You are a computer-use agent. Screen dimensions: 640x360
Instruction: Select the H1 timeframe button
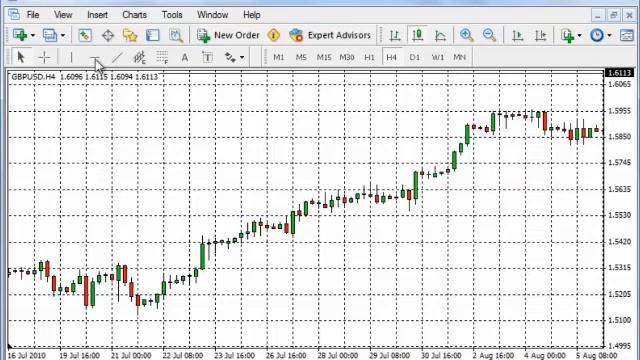pyautogui.click(x=369, y=57)
